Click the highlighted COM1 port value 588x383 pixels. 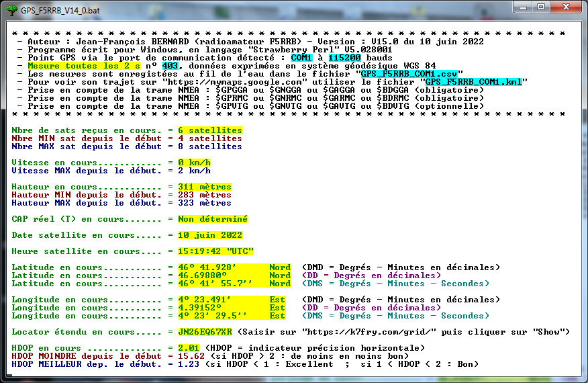coord(301,58)
